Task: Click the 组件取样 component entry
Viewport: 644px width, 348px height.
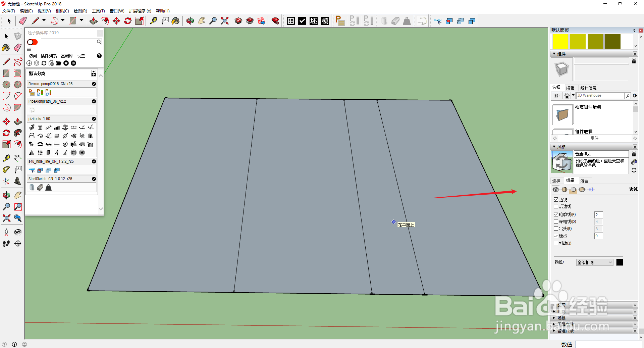Action: point(584,132)
